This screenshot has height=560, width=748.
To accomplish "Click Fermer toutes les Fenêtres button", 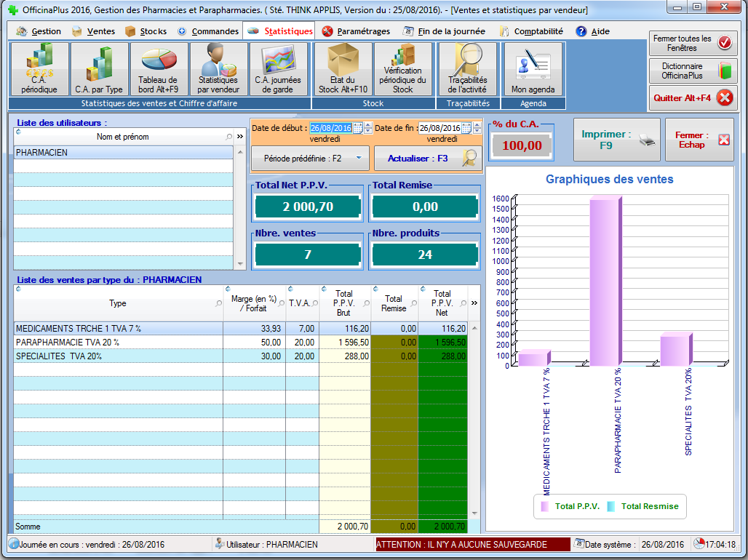I will coord(693,43).
